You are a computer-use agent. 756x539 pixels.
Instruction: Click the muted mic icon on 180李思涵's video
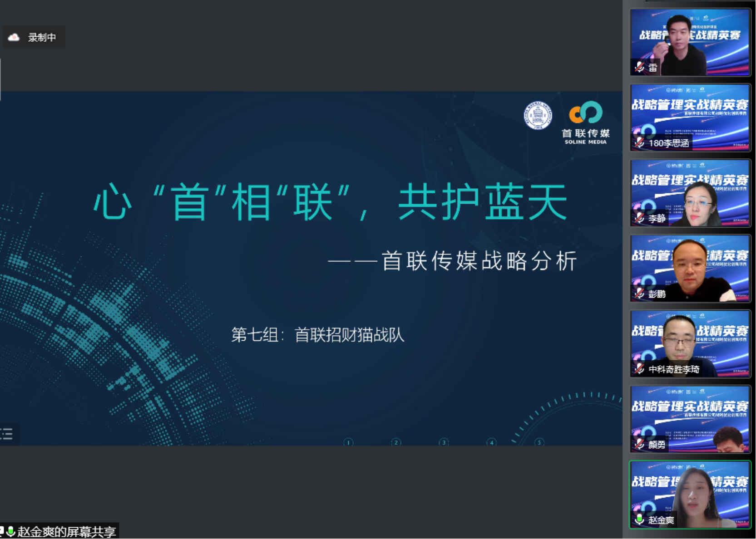(639, 142)
